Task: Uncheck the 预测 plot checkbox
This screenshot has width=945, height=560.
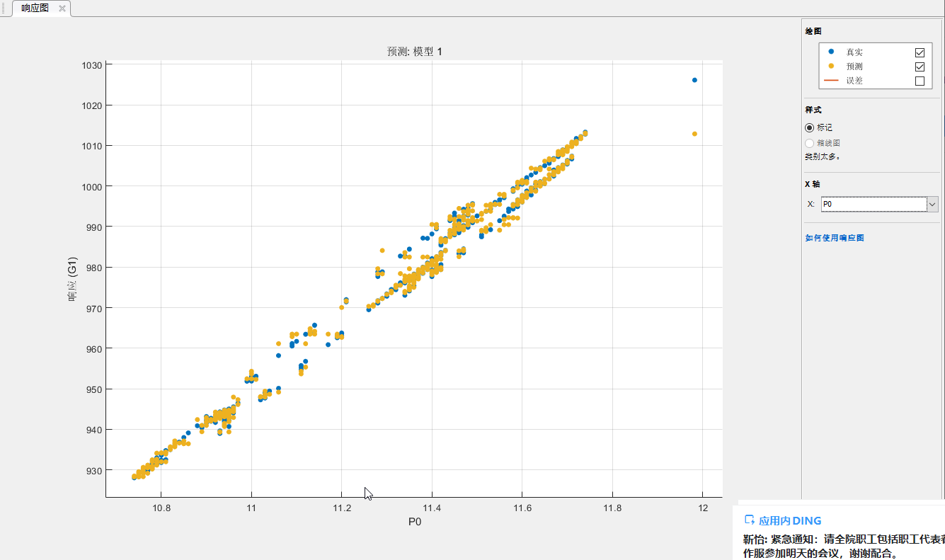Action: [x=920, y=67]
